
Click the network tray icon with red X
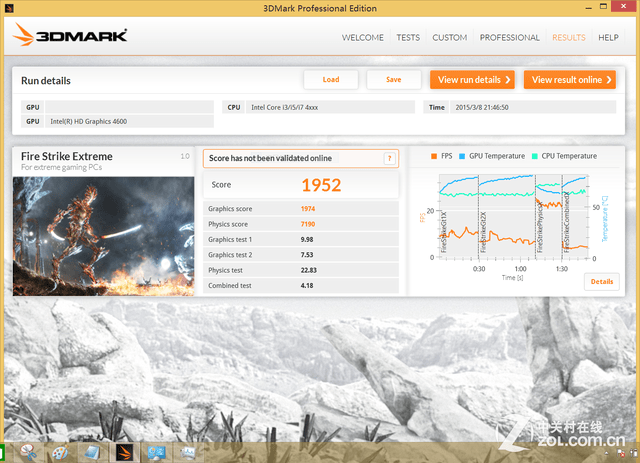click(622, 453)
